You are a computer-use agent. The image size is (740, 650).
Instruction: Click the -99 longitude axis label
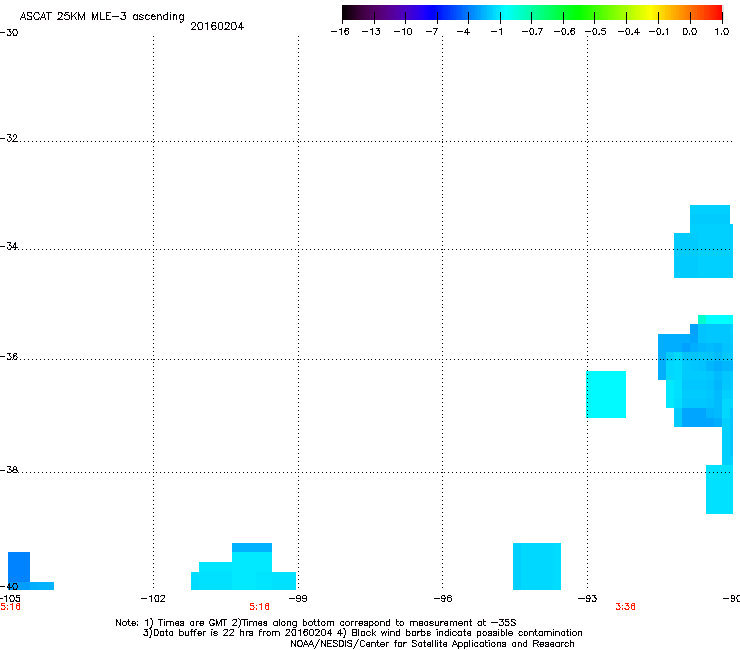pyautogui.click(x=298, y=599)
